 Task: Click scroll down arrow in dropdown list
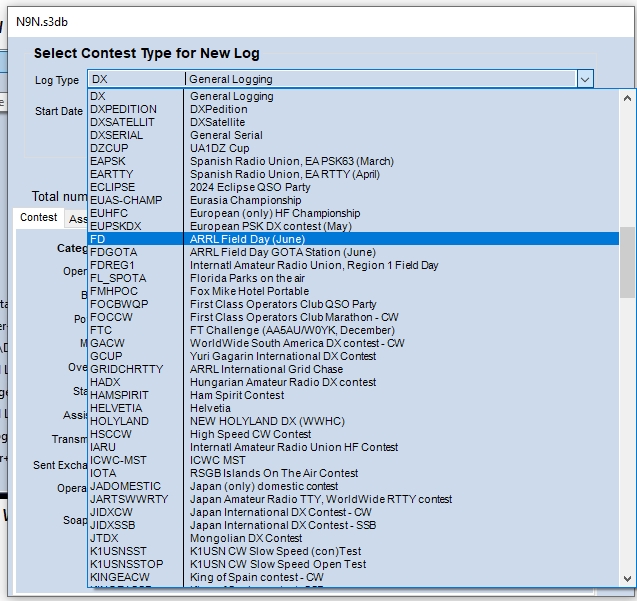(628, 578)
